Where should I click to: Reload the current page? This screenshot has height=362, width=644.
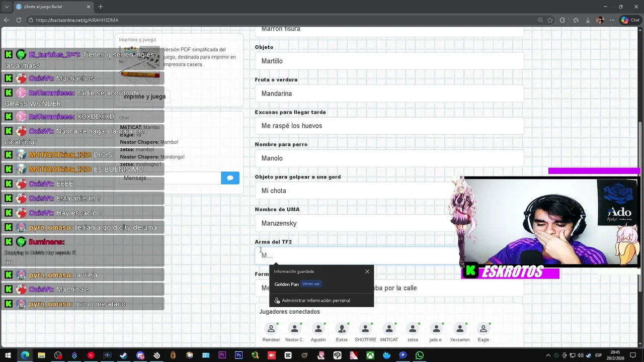point(19,20)
